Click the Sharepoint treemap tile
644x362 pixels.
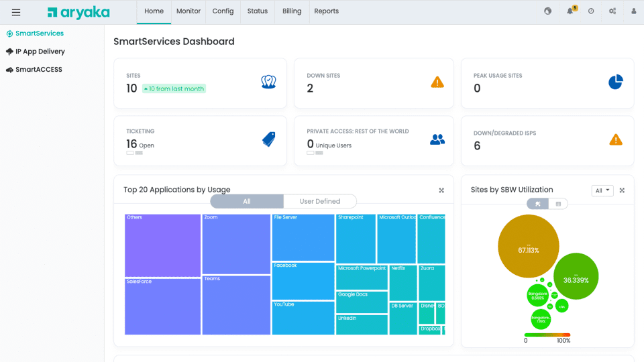point(356,239)
